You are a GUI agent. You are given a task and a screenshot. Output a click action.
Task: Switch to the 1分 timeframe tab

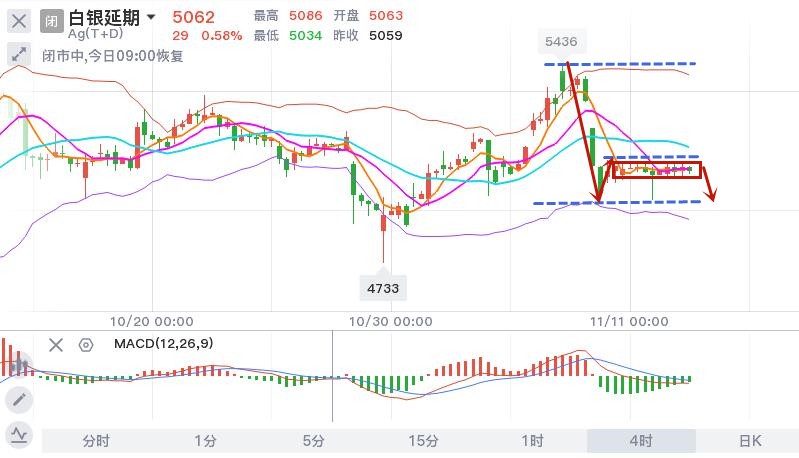205,441
